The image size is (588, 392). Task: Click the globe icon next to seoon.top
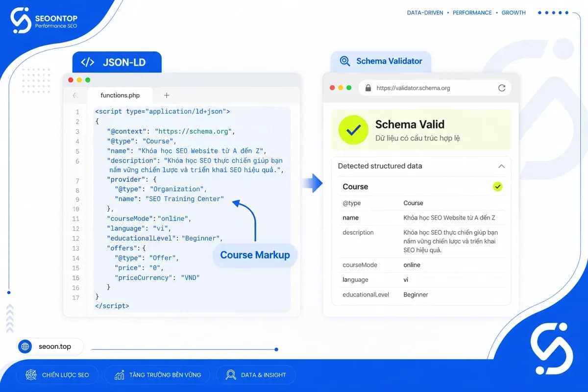point(25,347)
